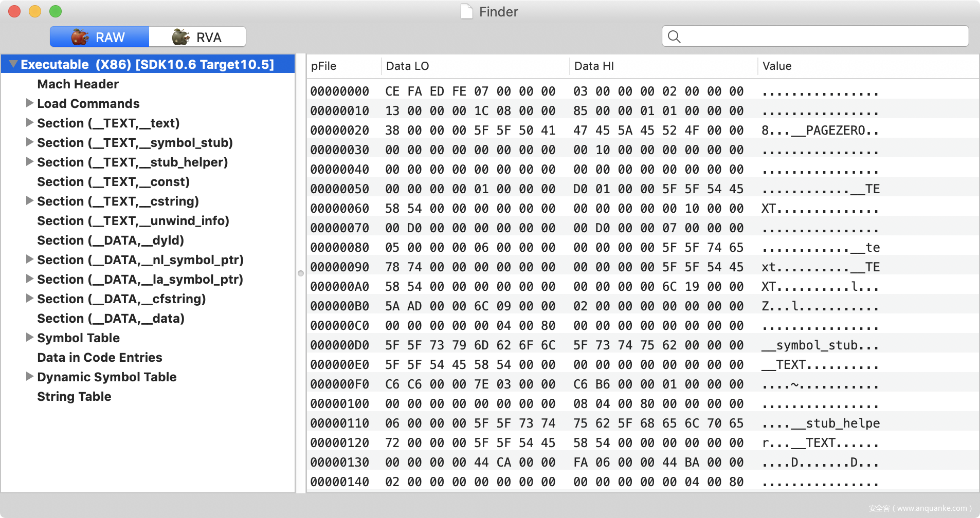
Task: Select Section (__TEXT,__symbol_stub)
Action: [x=135, y=142]
